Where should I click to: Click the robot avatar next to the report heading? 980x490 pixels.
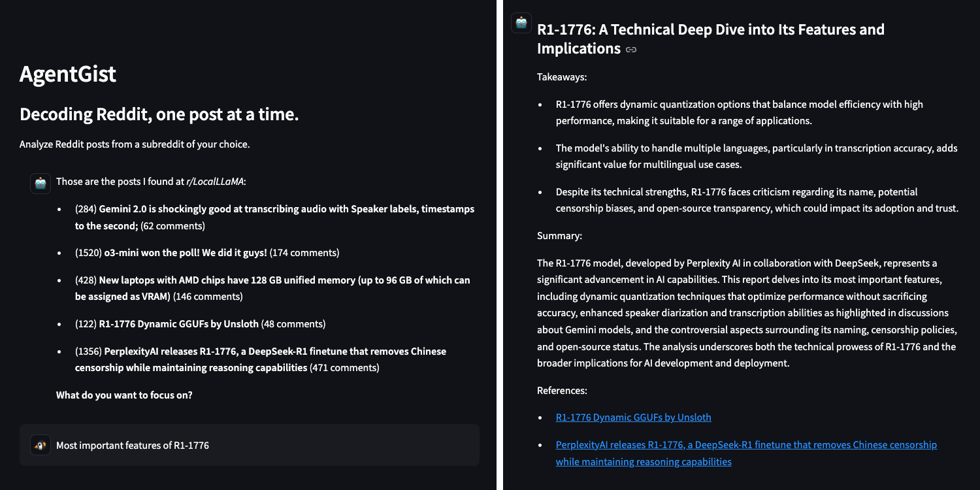click(x=521, y=23)
